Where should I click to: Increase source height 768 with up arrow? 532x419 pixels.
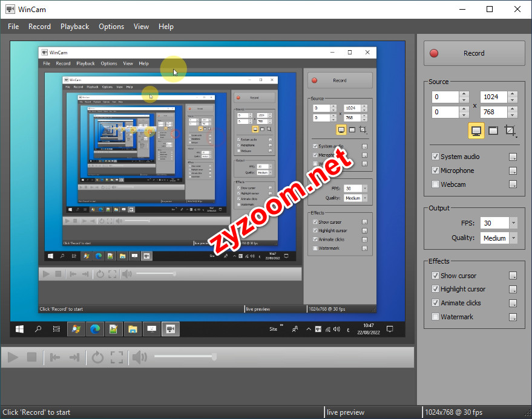(x=512, y=109)
